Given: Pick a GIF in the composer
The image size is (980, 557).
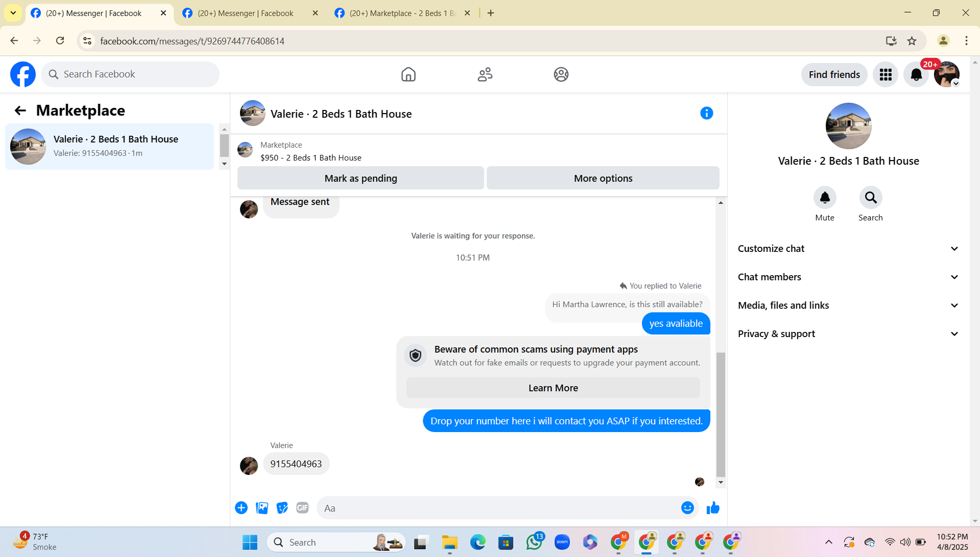Looking at the screenshot, I should pos(302,508).
